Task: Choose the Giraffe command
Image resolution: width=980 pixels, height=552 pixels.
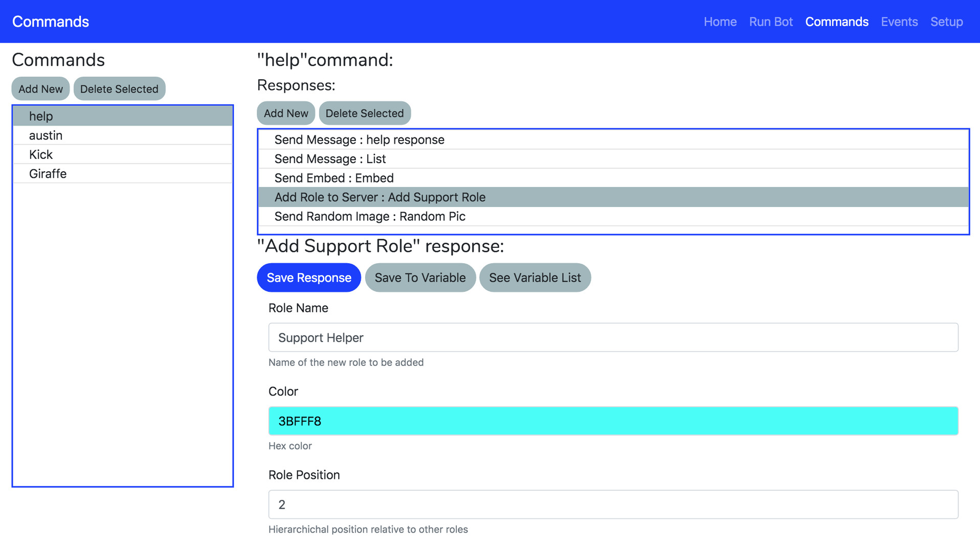Action: click(x=48, y=174)
